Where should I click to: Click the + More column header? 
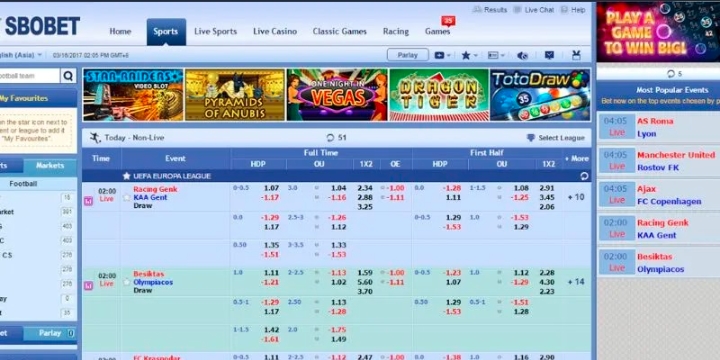pos(577,158)
